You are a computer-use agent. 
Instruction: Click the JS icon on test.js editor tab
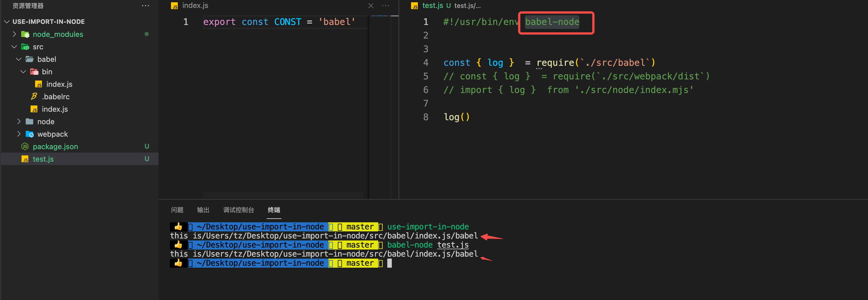pyautogui.click(x=415, y=5)
